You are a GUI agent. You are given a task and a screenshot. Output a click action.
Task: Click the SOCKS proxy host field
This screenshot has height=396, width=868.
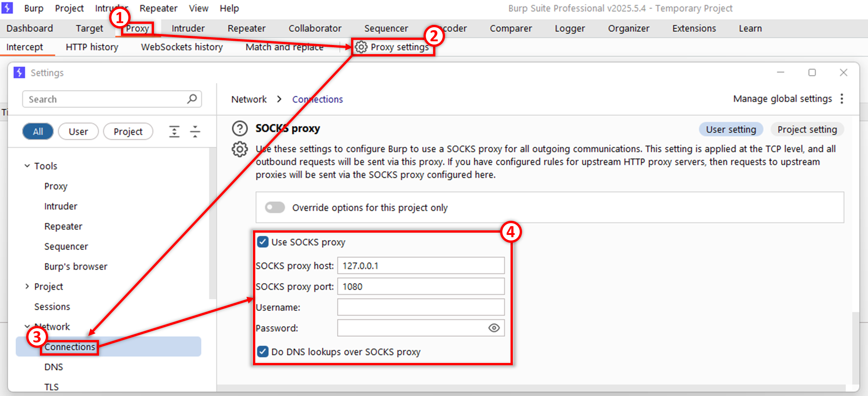pos(421,266)
